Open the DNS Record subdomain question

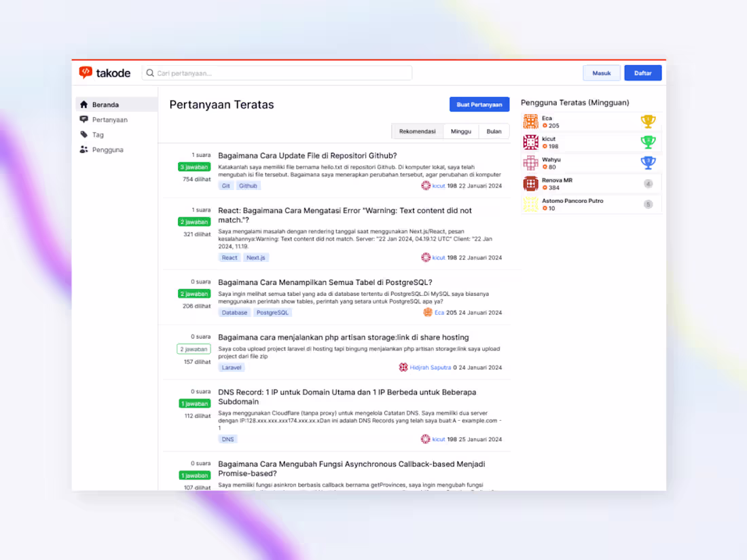pos(347,396)
